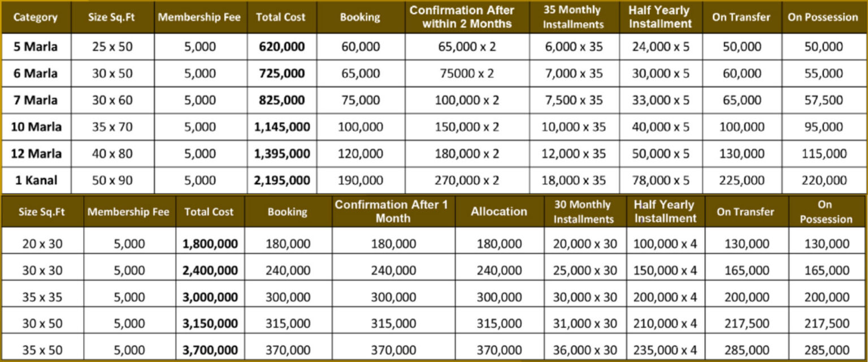Select the Allocation column header
This screenshot has height=362, width=868.
coord(498,212)
